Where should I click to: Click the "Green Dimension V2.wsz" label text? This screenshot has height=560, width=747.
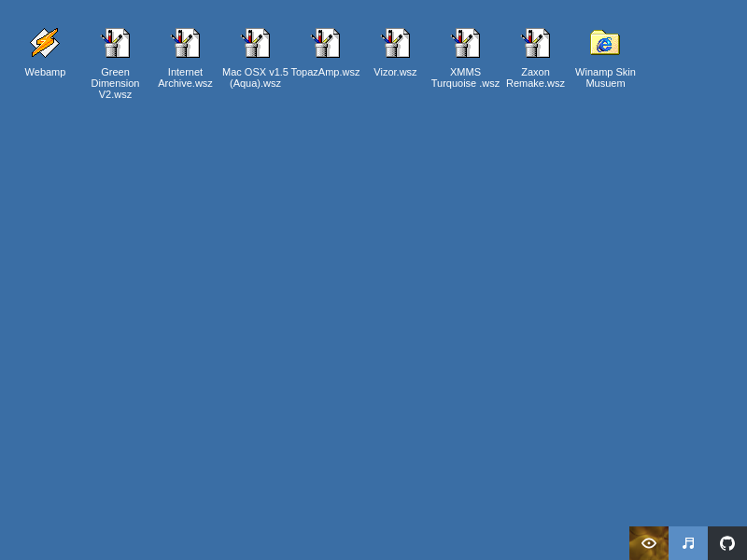(x=115, y=83)
